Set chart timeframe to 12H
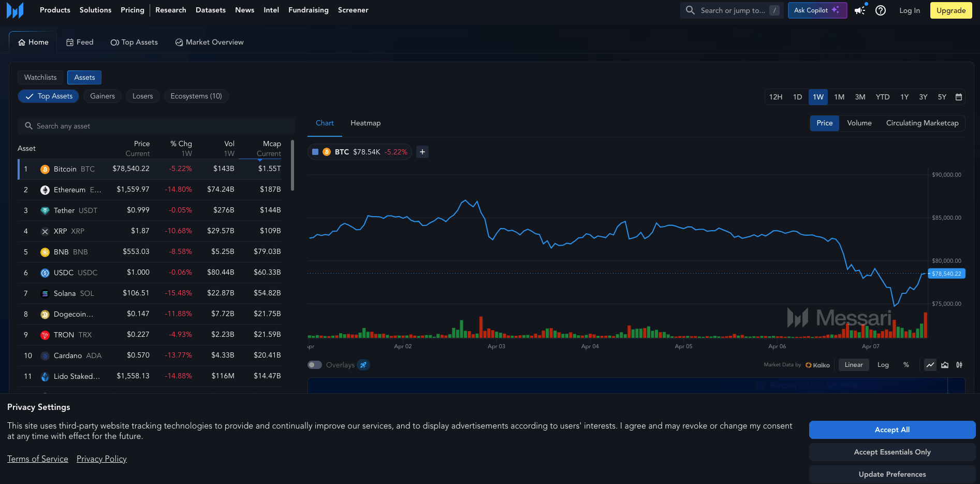Screen dimensions: 980x484 point(776,97)
